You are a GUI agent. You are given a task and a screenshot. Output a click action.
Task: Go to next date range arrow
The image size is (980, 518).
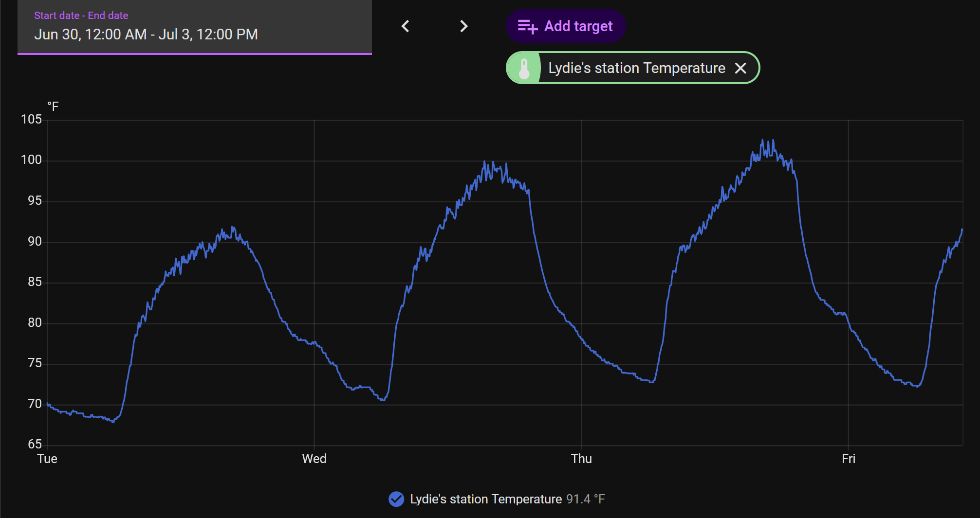point(463,26)
